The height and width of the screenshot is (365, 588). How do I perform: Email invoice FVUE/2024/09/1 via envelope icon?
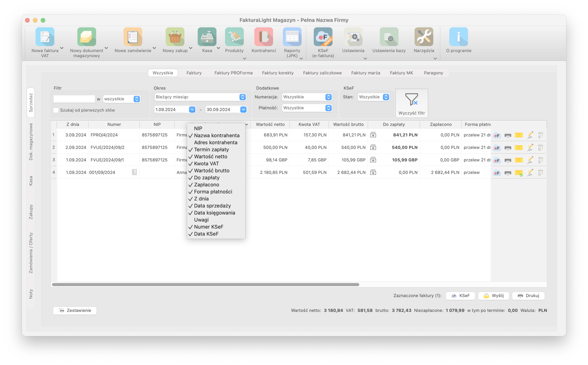(518, 160)
